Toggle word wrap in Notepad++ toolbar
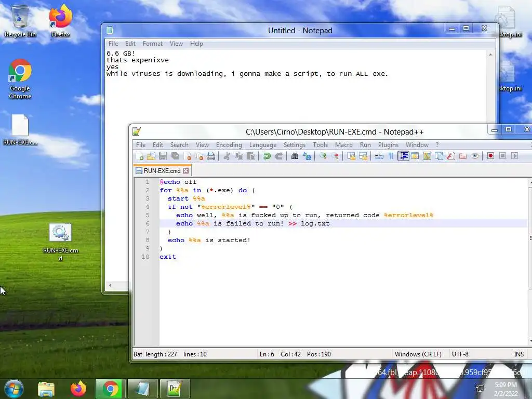The image size is (532, 399). (x=379, y=156)
